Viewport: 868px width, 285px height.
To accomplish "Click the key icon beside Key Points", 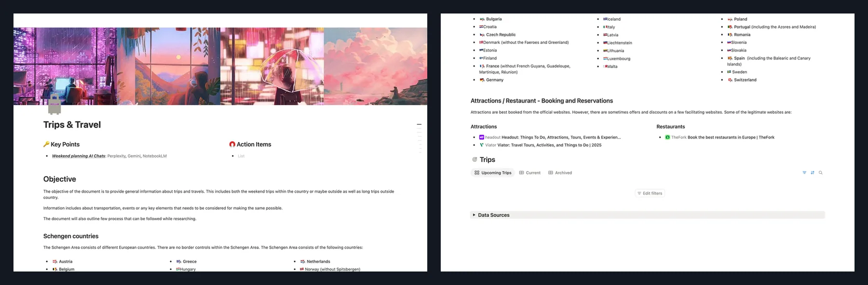I will 46,144.
